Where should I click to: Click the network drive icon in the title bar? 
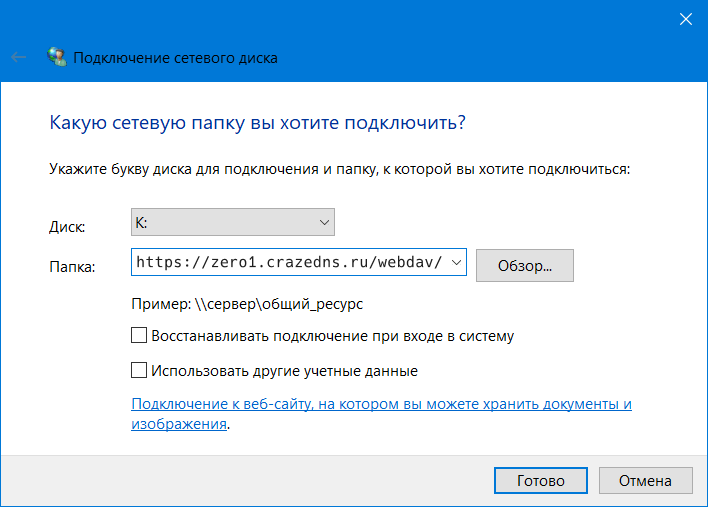(x=57, y=58)
